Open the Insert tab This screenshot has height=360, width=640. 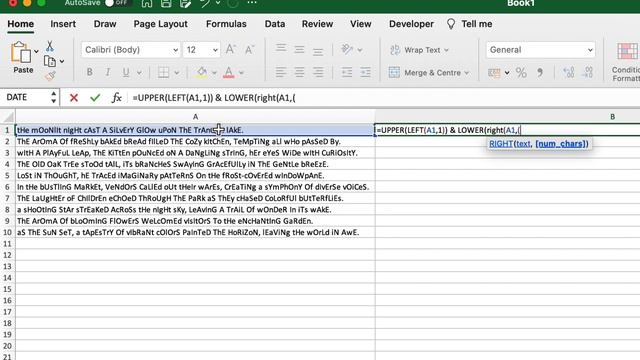[63, 24]
